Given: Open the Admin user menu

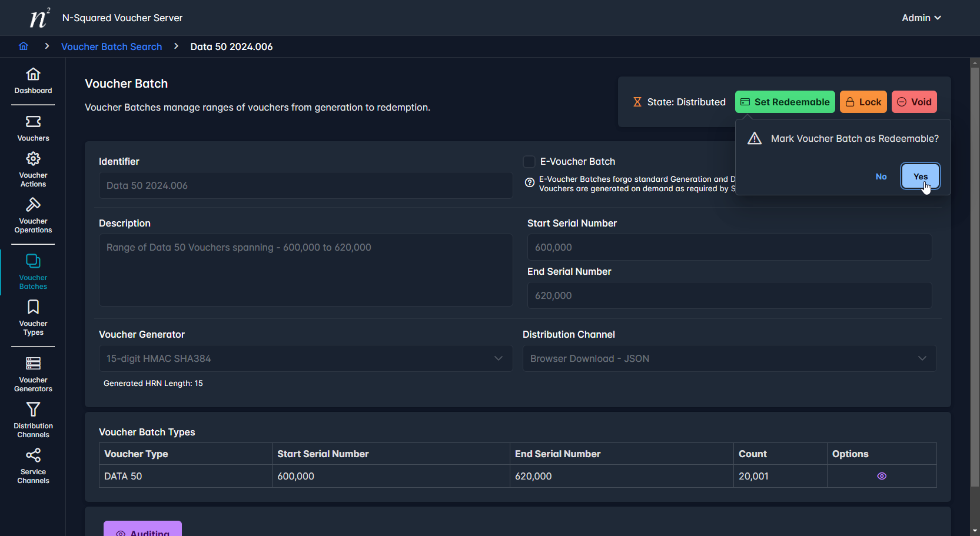Looking at the screenshot, I should [921, 18].
